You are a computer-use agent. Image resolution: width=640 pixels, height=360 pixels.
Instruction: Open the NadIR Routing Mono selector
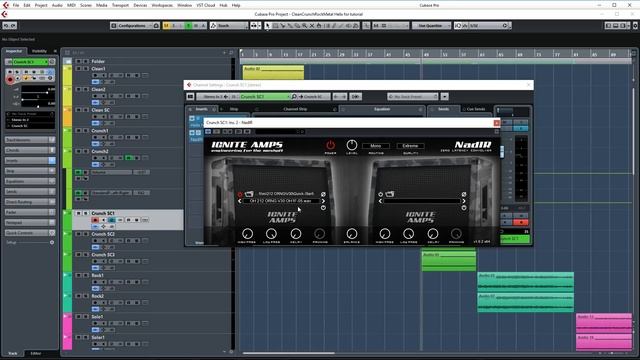pos(376,146)
